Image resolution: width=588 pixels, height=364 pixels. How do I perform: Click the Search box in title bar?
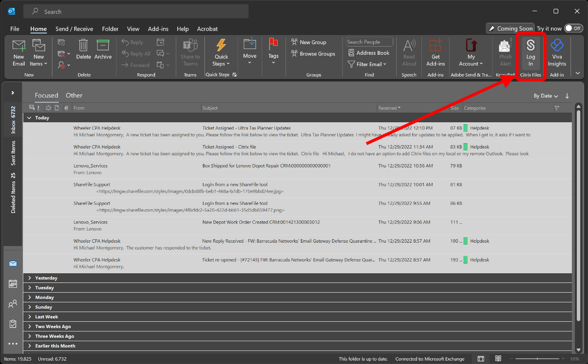[x=136, y=11]
